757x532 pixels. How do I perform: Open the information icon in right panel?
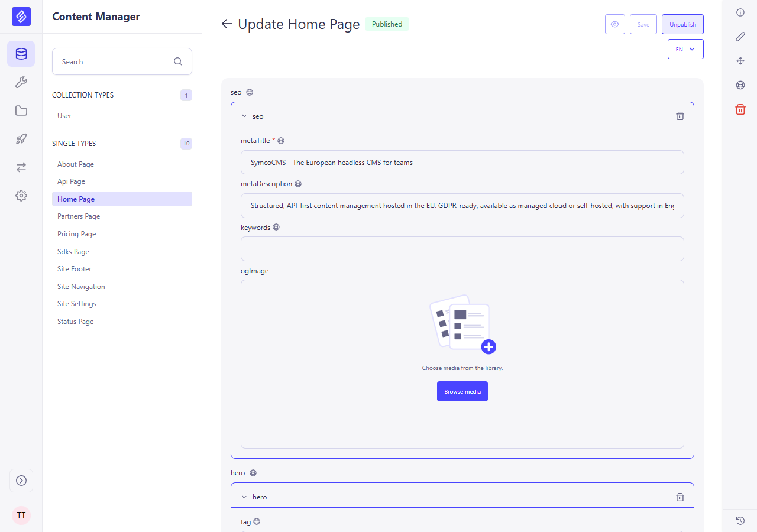coord(740,12)
